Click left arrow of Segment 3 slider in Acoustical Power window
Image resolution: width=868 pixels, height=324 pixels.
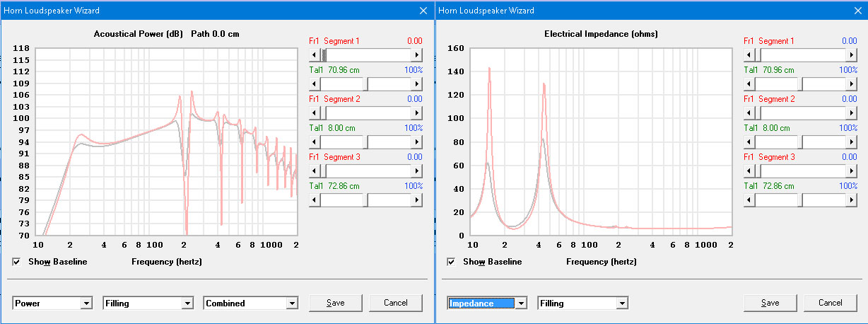315,170
